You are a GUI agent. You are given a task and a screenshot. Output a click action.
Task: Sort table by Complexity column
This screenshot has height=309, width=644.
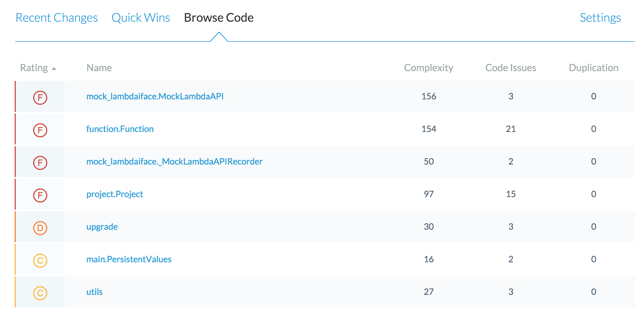click(x=429, y=68)
